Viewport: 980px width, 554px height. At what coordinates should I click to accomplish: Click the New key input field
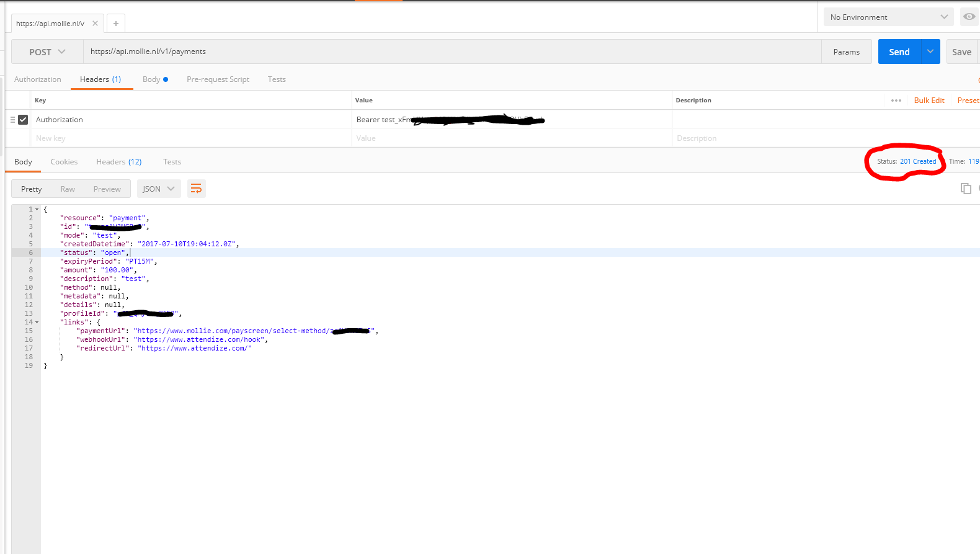coord(191,138)
